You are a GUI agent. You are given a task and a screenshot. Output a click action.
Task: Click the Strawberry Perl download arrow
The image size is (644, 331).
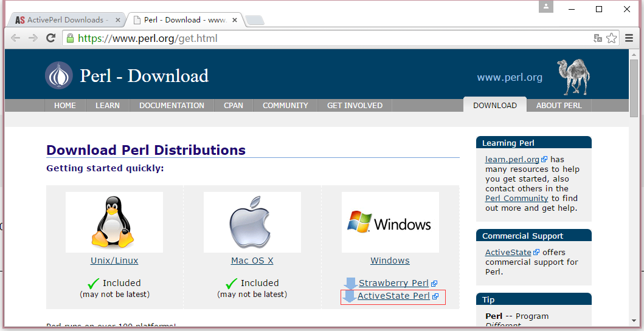(351, 283)
